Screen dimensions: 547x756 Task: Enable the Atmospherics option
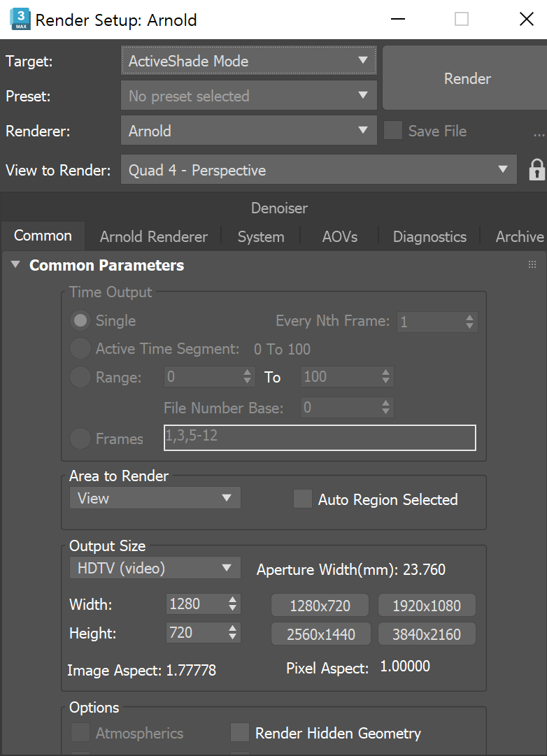[79, 733]
